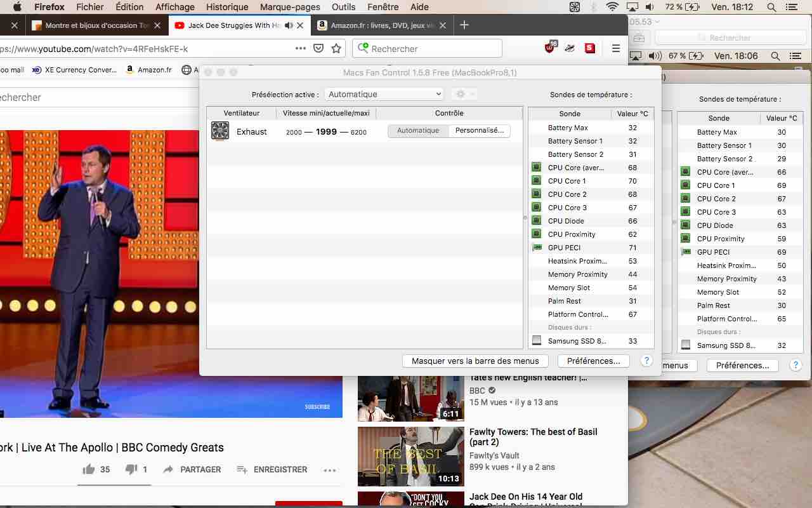Click CPU Core 2 icon in background window

point(685,199)
